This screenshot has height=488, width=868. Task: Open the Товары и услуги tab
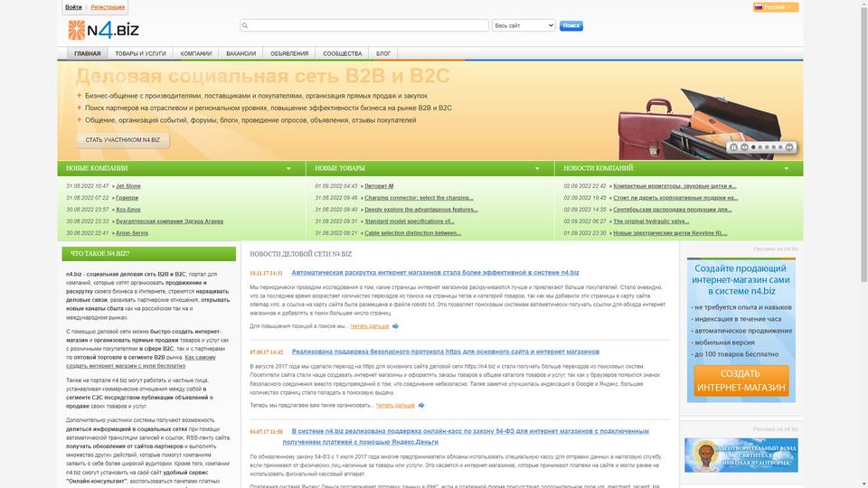click(x=141, y=53)
